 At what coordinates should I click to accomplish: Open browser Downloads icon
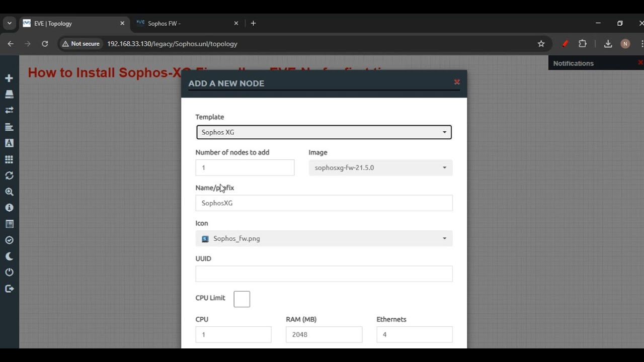[608, 44]
